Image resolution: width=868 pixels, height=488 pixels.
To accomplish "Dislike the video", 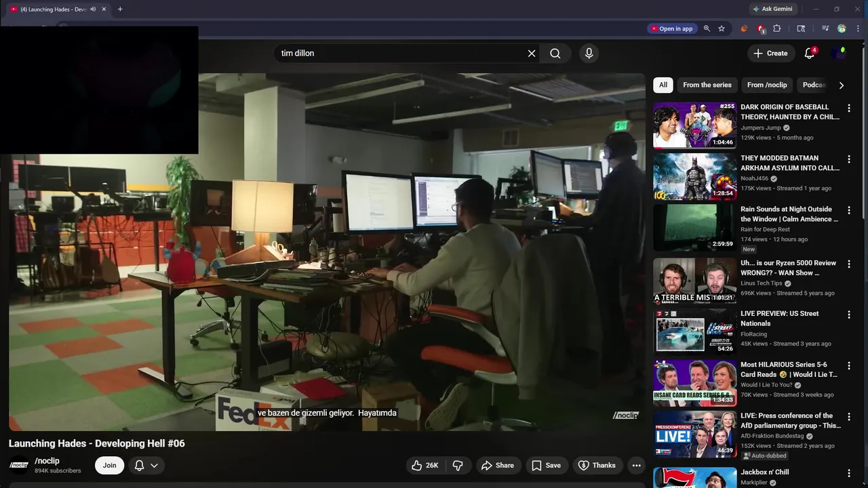I will click(x=458, y=466).
